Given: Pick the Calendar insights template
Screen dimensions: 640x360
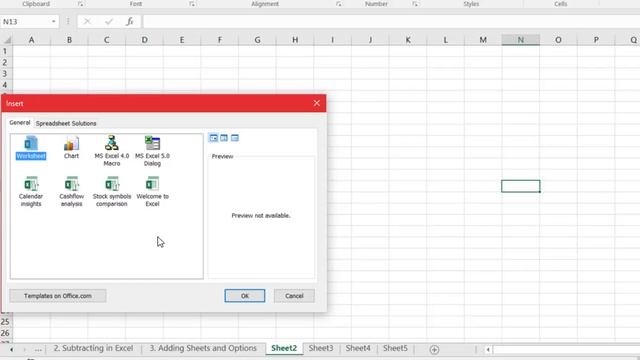Looking at the screenshot, I should 31,191.
